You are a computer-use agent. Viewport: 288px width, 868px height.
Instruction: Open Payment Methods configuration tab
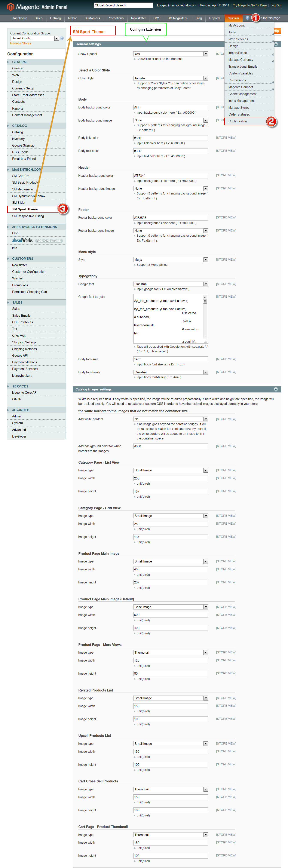point(36,362)
